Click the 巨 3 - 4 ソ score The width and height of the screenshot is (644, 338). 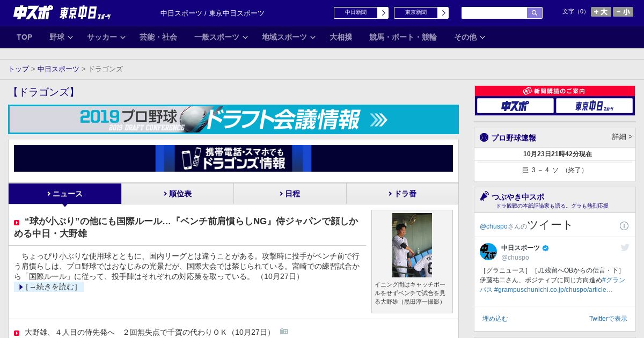(554, 170)
